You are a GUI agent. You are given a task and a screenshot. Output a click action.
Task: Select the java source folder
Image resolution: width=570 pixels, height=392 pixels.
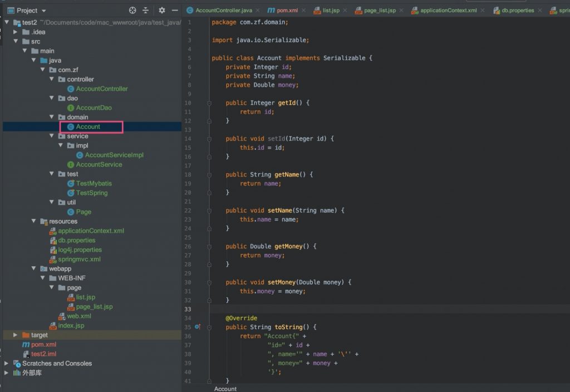point(55,60)
